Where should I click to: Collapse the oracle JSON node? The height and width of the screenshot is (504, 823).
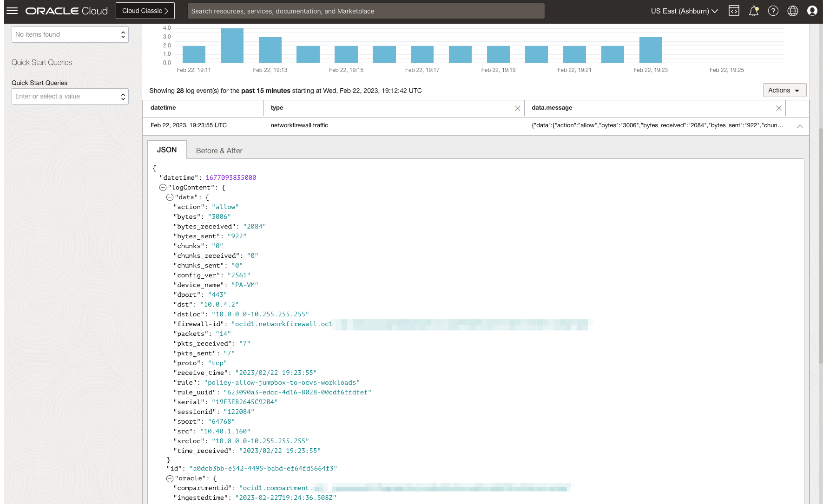[x=170, y=478]
